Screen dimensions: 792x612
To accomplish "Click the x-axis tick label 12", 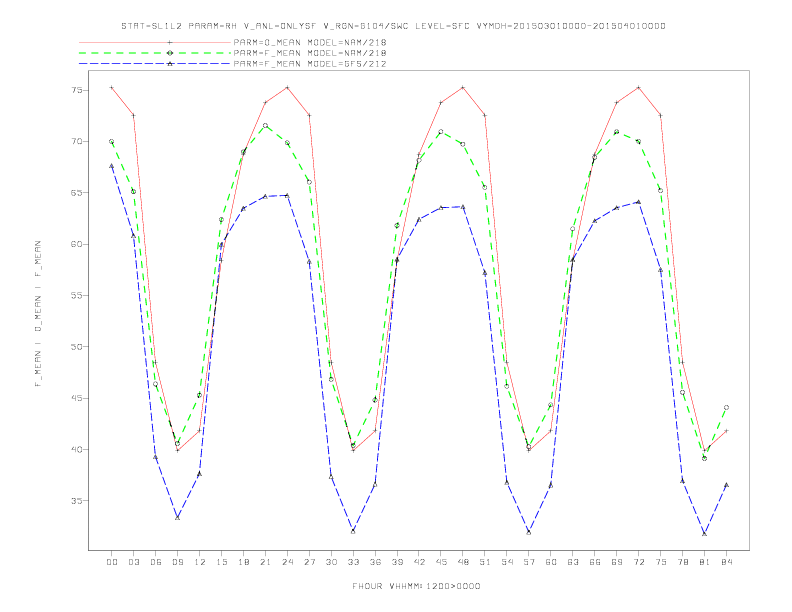I will (x=200, y=562).
